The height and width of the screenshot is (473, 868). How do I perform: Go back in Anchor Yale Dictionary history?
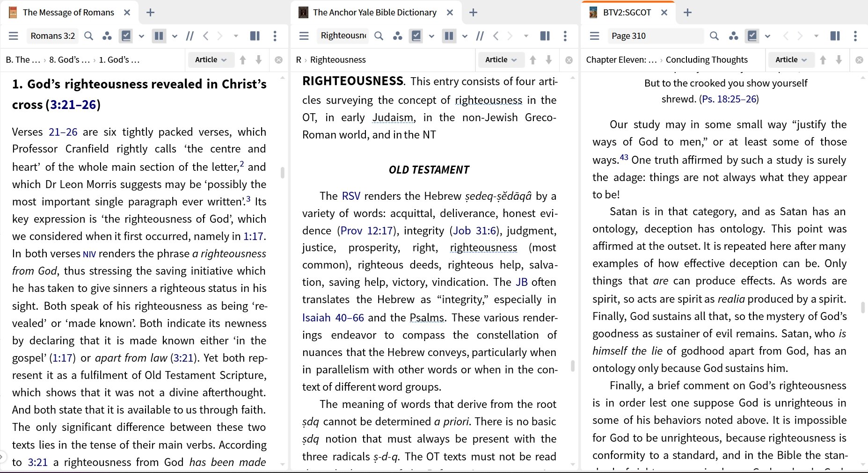pos(496,36)
